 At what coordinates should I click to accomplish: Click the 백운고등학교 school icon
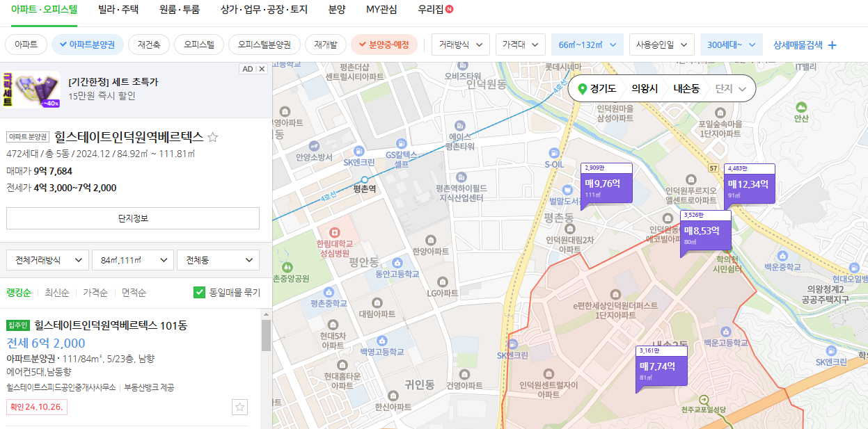tap(725, 332)
